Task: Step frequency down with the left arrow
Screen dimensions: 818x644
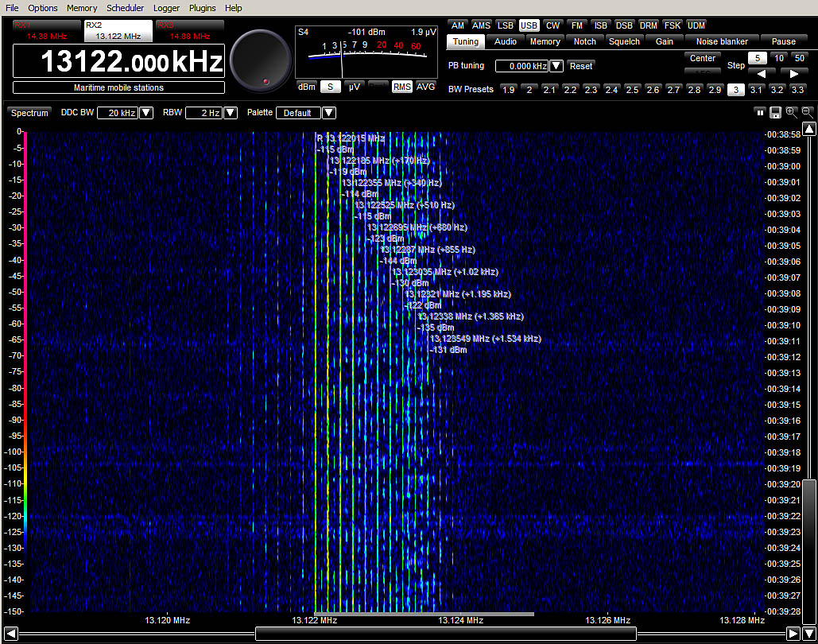Action: tap(762, 74)
